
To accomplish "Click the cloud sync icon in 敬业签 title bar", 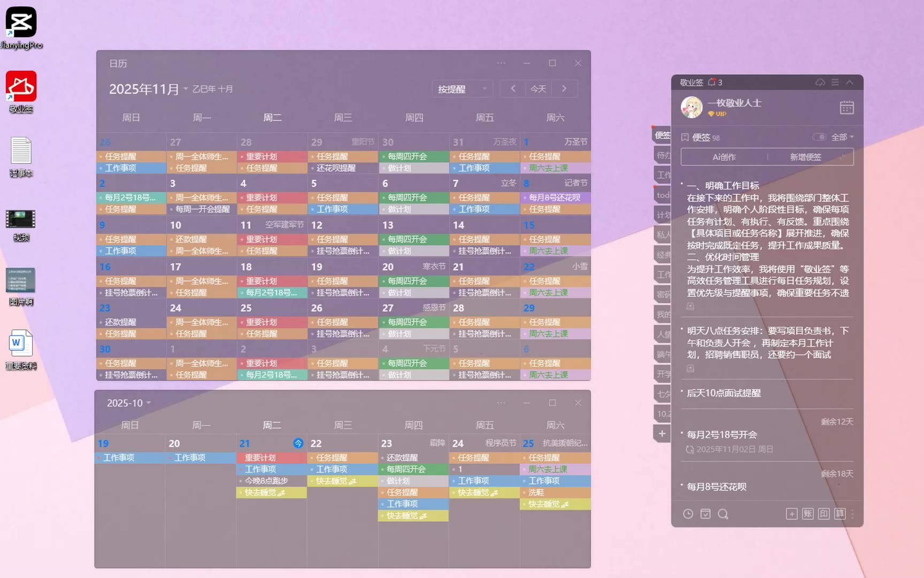I will click(x=820, y=82).
